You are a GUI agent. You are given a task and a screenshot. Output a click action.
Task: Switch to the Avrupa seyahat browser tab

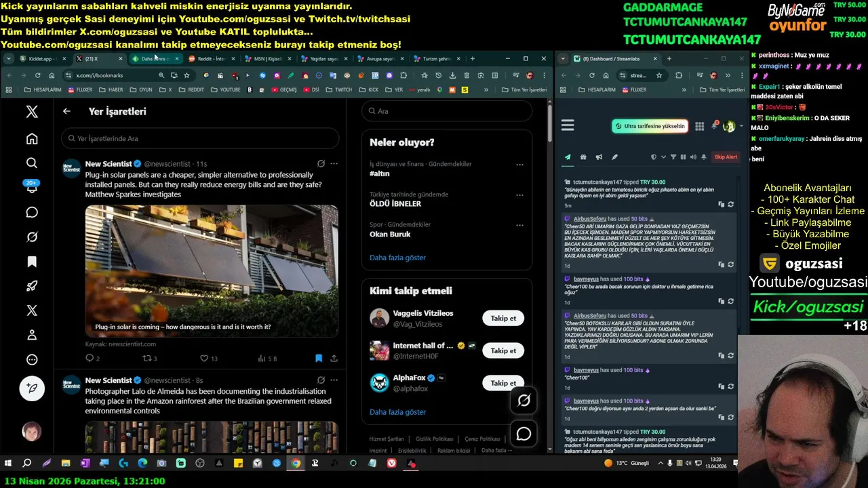[x=379, y=59]
